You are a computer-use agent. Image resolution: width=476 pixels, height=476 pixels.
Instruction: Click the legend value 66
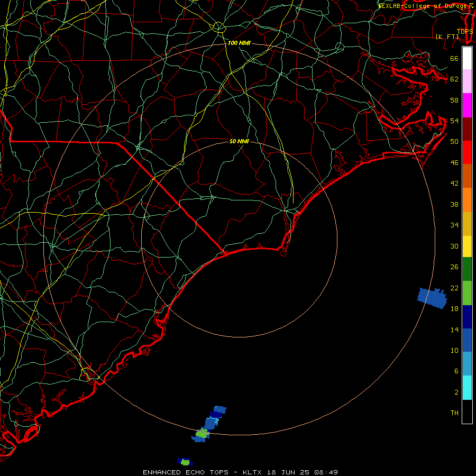pyautogui.click(x=454, y=58)
